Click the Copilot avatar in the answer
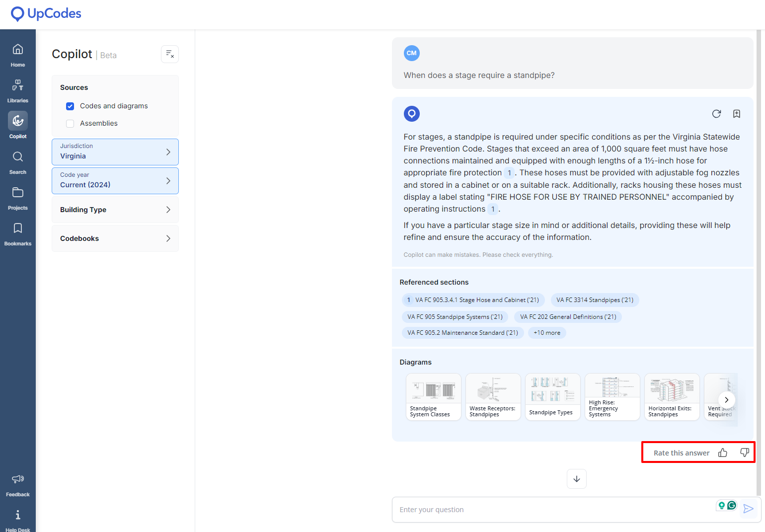This screenshot has width=765, height=532. click(x=412, y=114)
